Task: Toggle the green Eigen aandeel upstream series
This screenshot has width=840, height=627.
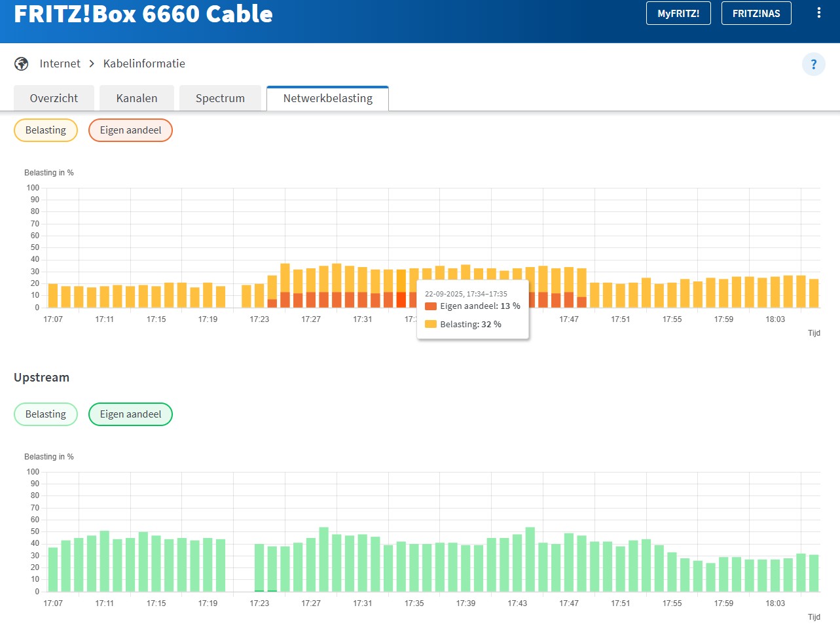Action: [130, 414]
